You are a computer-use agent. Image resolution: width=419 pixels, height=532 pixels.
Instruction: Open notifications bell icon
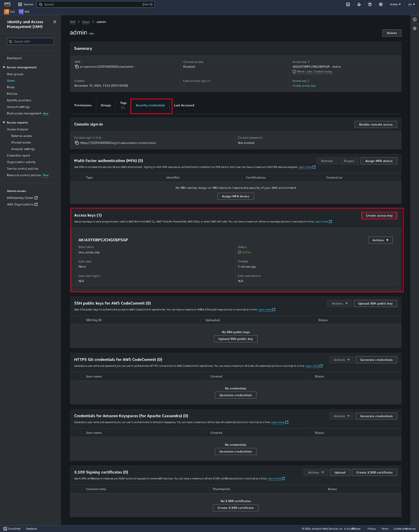click(359, 4)
